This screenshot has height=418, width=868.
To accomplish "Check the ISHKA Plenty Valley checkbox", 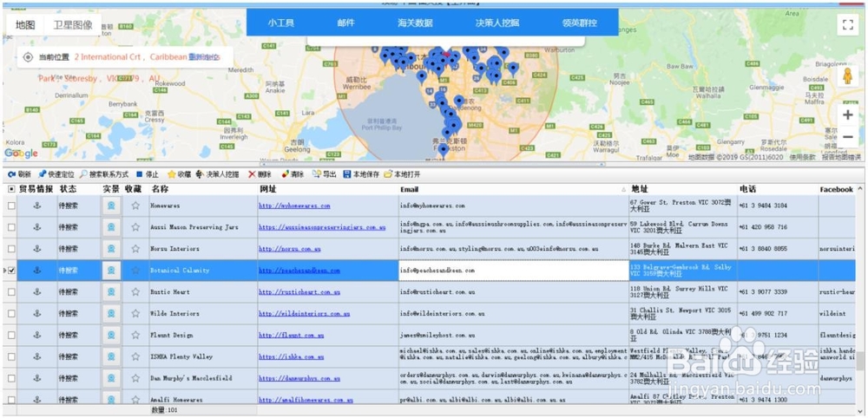I will [x=11, y=356].
